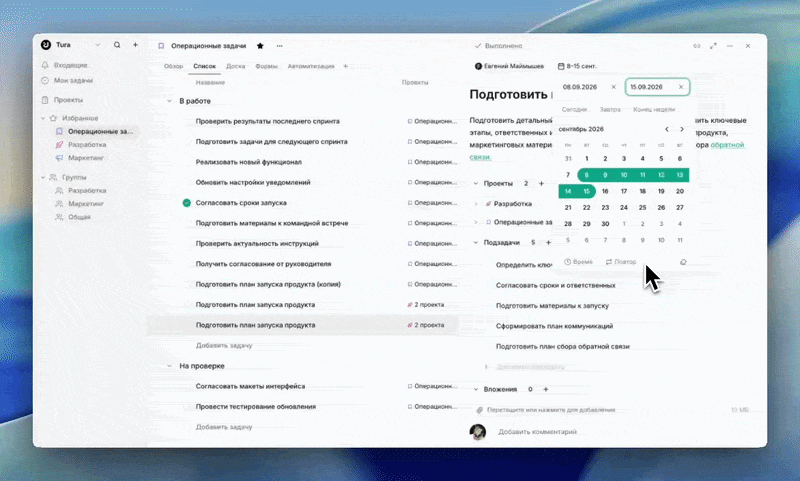The image size is (800, 481).
Task: Click Добавить задачу under В работе
Action: (224, 346)
